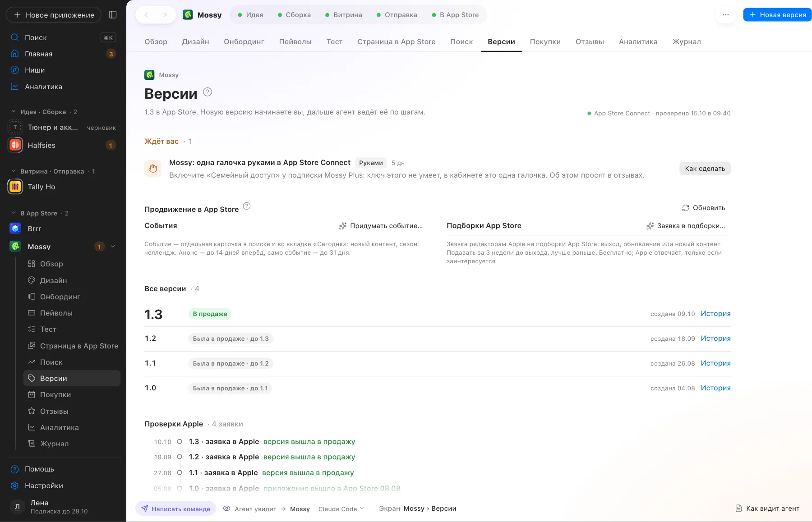Open help icon beside Продвижение в App Store

[x=247, y=206]
